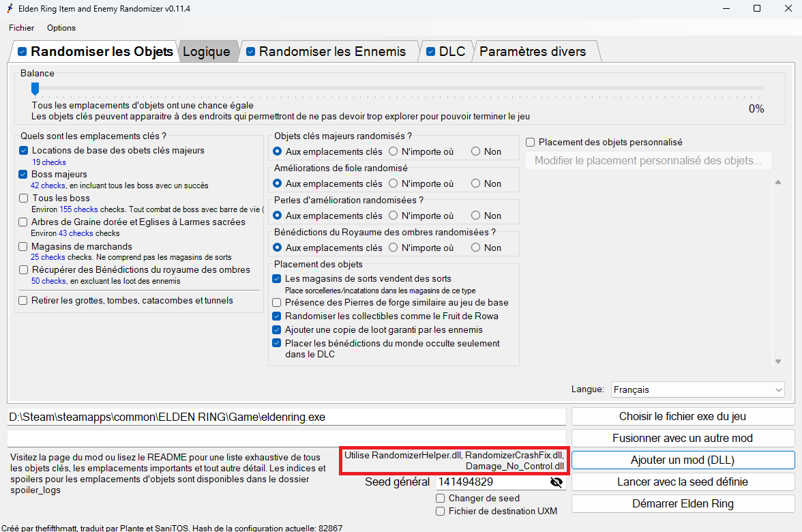Select Non for Objets clés majeurs randomisés
Viewport: 802px width, 532px height.
point(476,151)
